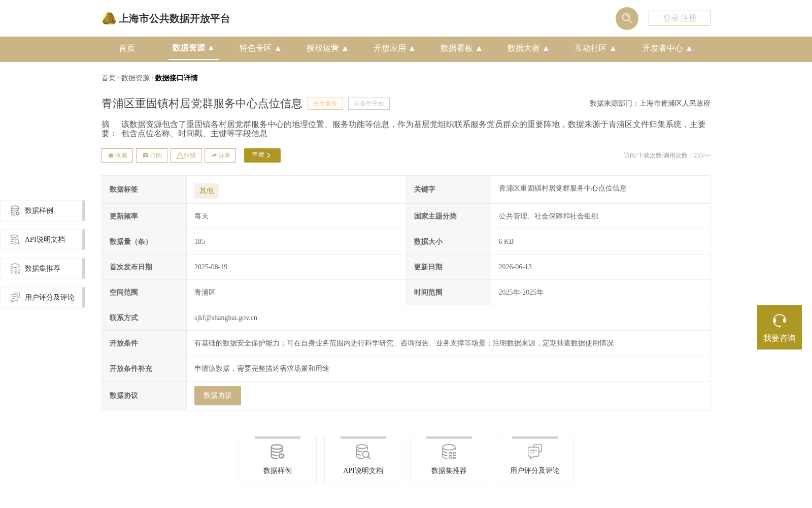The height and width of the screenshot is (508, 812).
Task: Open the bottom 数据集推荐 tab label
Action: 449,471
